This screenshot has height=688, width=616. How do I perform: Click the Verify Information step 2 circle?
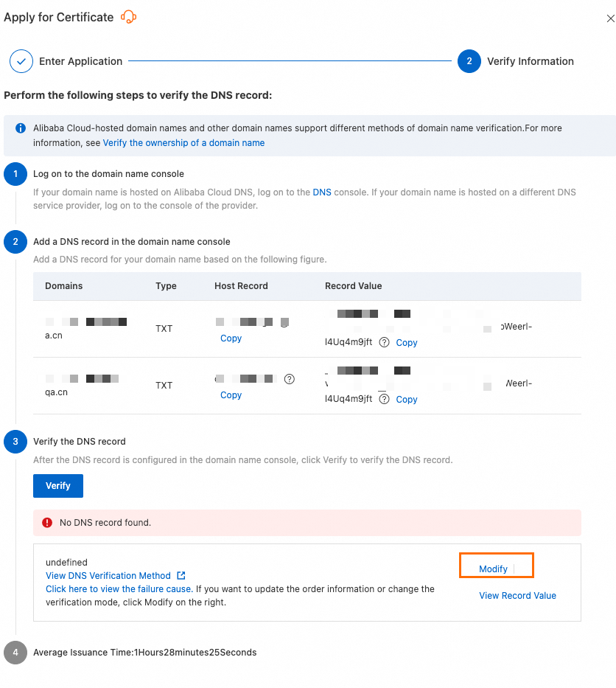click(x=469, y=61)
